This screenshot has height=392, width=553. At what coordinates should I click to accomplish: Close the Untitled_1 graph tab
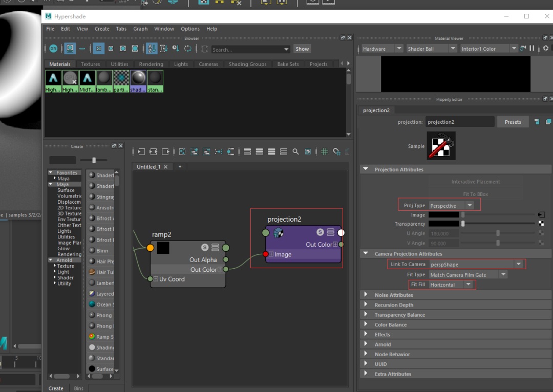click(165, 167)
